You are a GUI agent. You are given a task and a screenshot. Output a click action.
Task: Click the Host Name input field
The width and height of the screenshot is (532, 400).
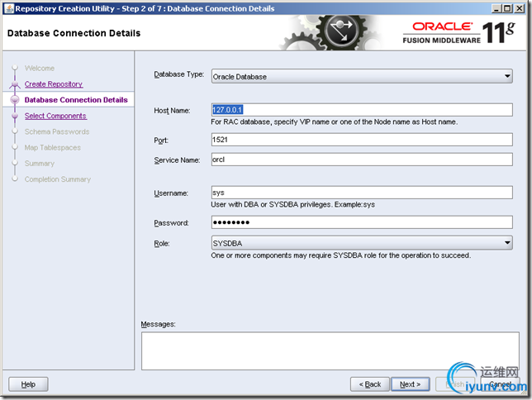click(362, 110)
